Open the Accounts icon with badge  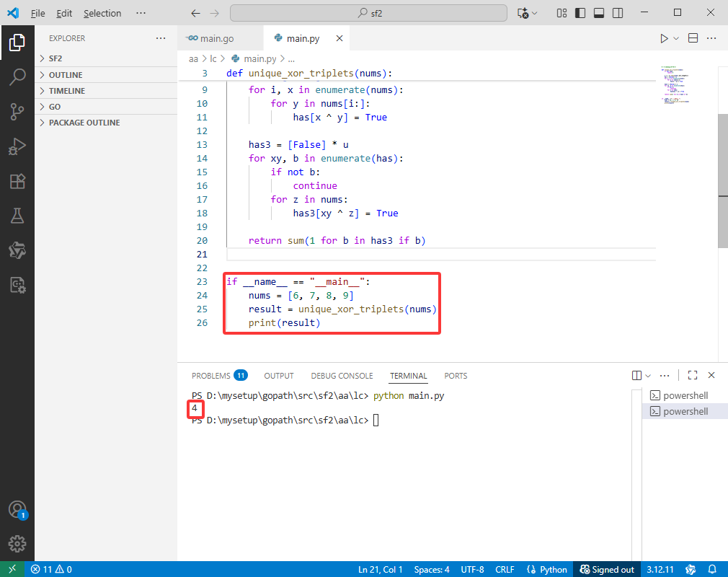[x=17, y=510]
